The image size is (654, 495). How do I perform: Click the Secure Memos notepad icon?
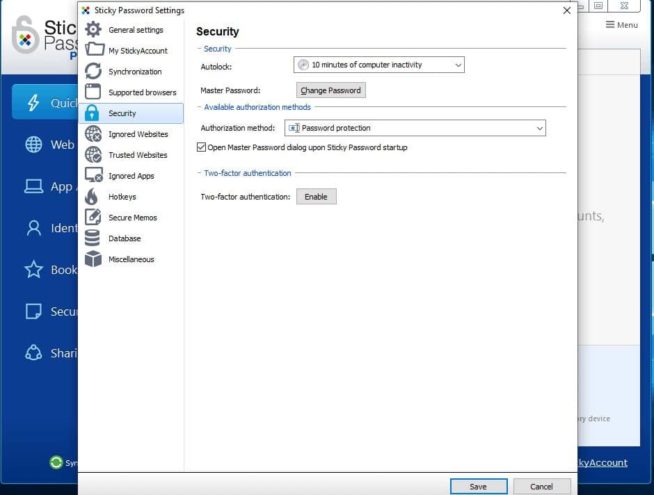coord(93,217)
